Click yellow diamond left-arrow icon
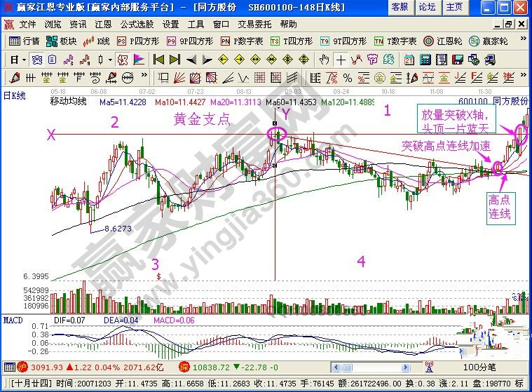 click(x=224, y=60)
